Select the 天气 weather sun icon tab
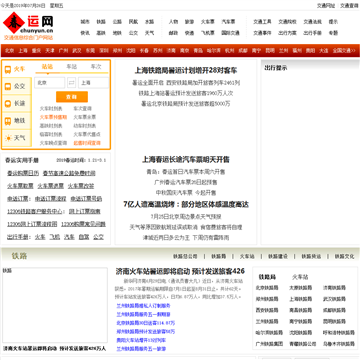Screen dimensions: 360x360 17,138
